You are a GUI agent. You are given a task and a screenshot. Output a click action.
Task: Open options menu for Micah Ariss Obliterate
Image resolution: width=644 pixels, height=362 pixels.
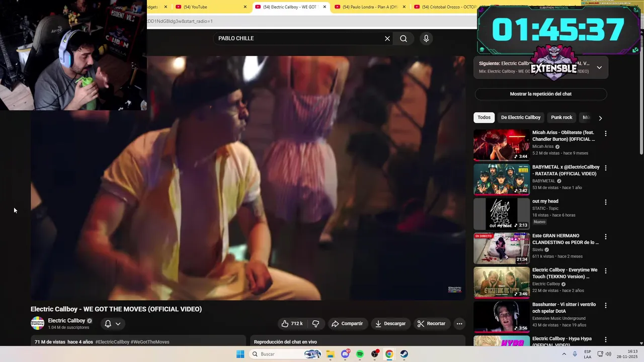(x=606, y=134)
